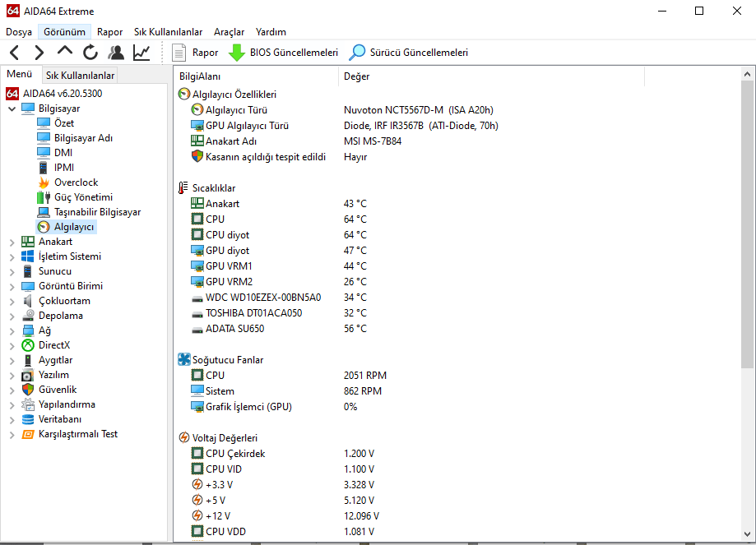This screenshot has width=756, height=545.
Task: Click the Yazılım camera icon
Action: pos(28,375)
